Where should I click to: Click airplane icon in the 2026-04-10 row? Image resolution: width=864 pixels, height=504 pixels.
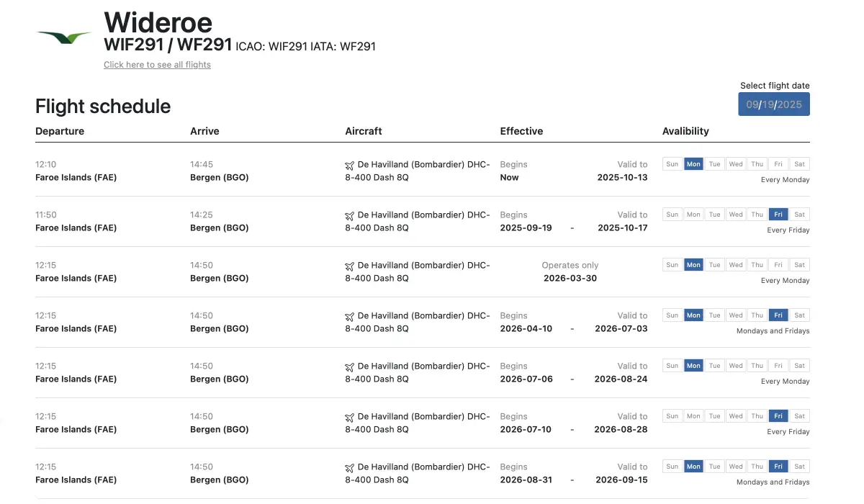[x=350, y=317]
